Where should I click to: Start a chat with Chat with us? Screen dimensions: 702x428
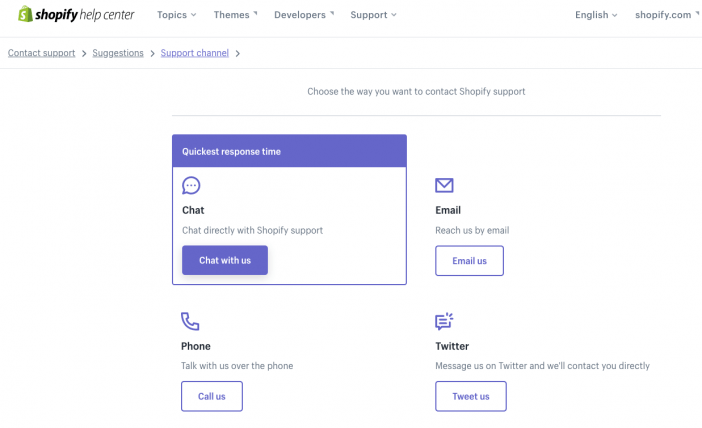225,260
